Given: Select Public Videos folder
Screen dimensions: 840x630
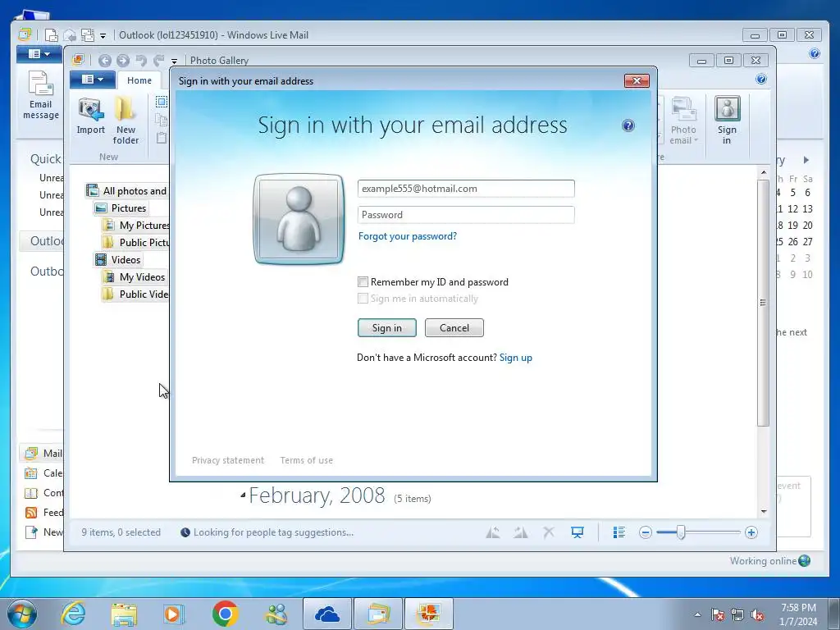Looking at the screenshot, I should pos(136,294).
